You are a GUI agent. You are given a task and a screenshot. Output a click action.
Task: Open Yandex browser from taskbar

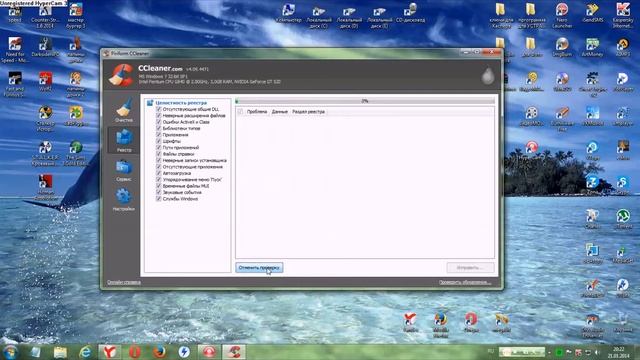coord(109,352)
